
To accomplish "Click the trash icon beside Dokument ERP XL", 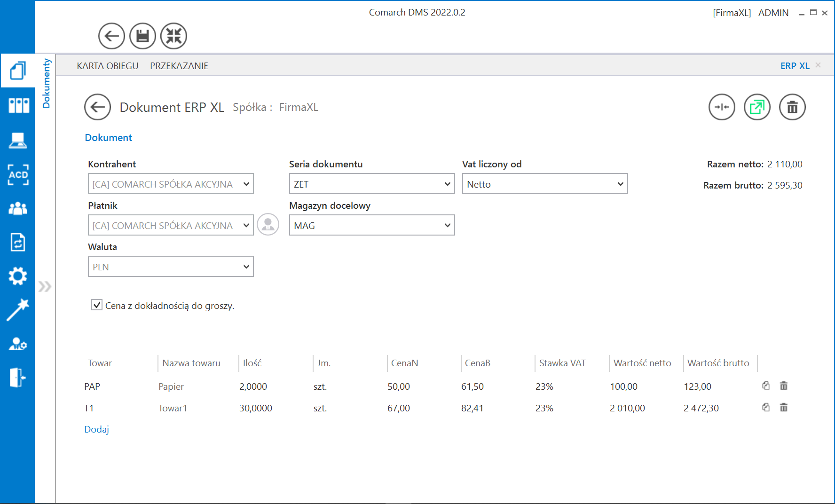I will [792, 107].
